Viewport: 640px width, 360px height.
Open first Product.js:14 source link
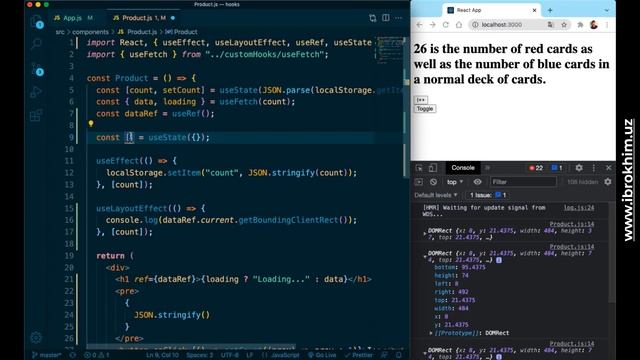coord(572,224)
